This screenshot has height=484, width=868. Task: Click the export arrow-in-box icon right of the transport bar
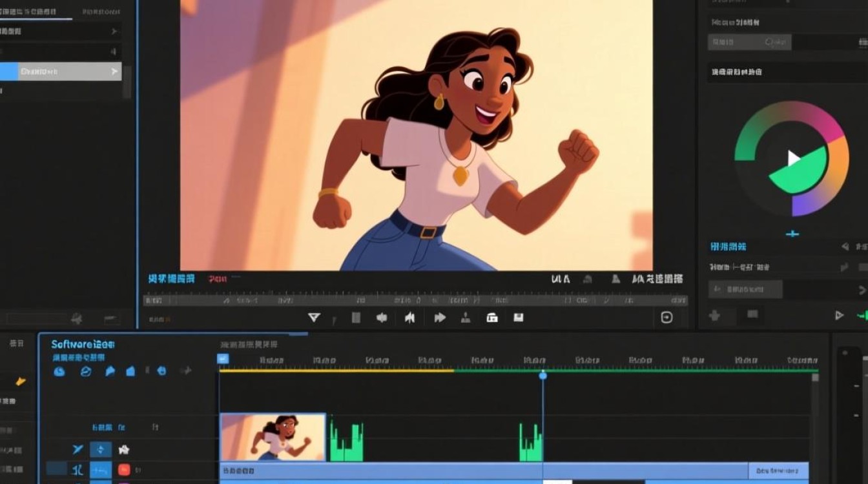(x=667, y=317)
